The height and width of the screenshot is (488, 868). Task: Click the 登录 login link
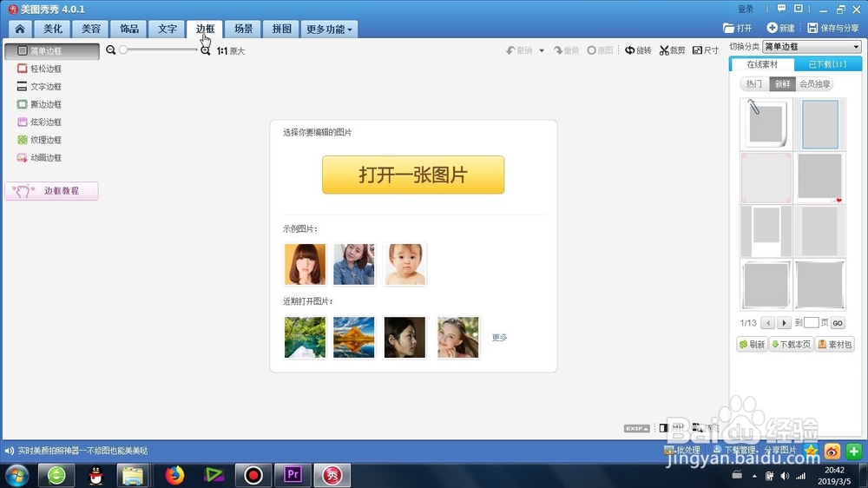click(746, 9)
